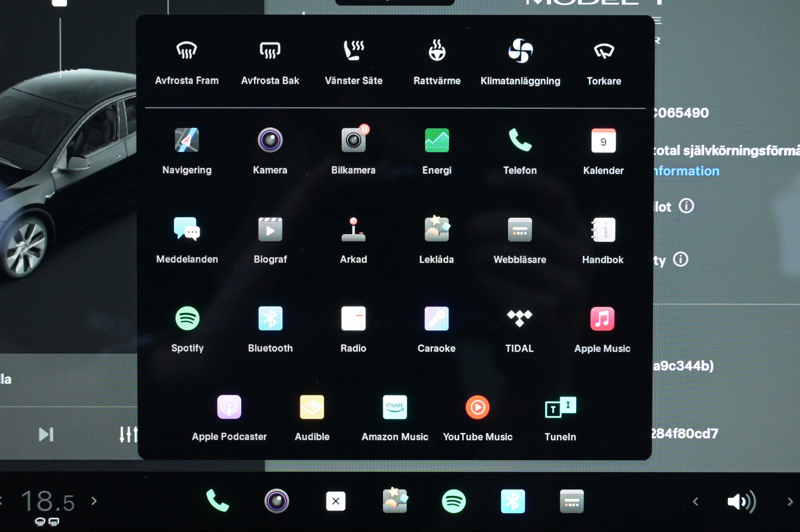800x532 pixels.
Task: Open Leklåda in the app grid
Action: 436,240
